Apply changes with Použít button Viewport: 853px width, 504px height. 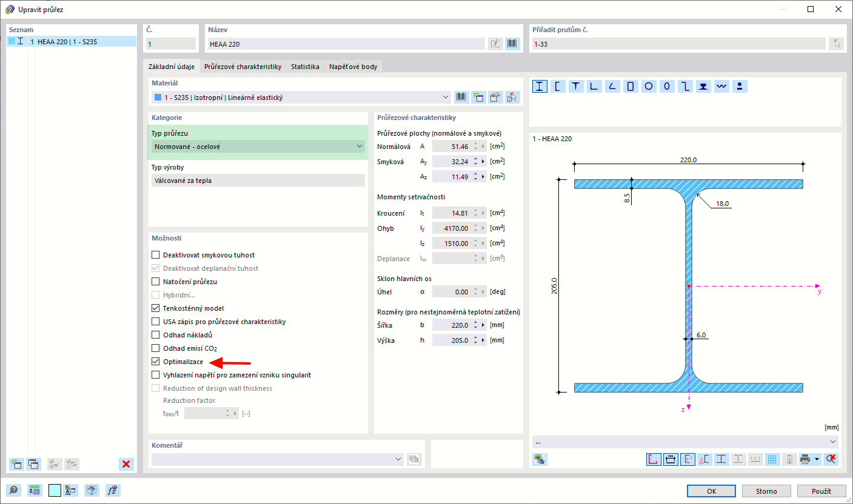click(x=821, y=491)
